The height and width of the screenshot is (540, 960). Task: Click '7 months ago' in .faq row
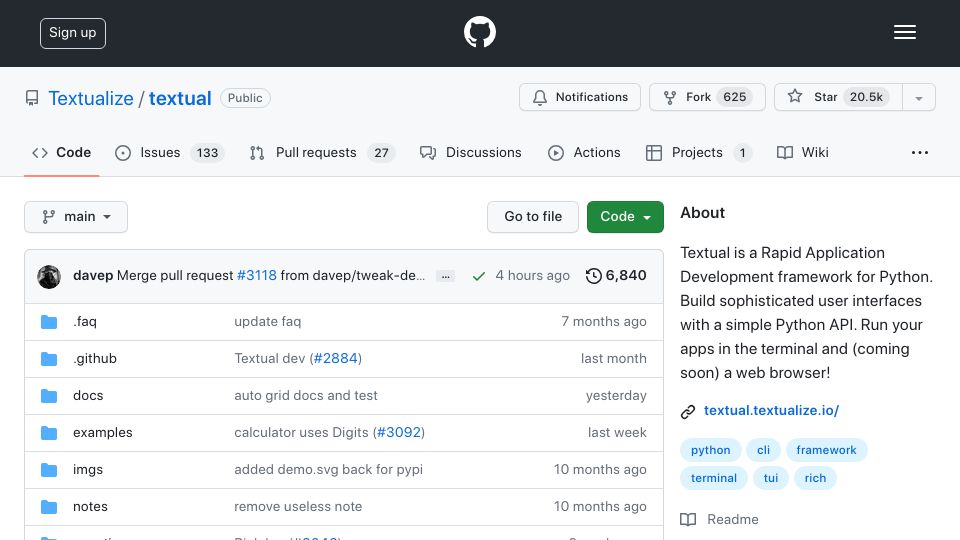point(604,321)
